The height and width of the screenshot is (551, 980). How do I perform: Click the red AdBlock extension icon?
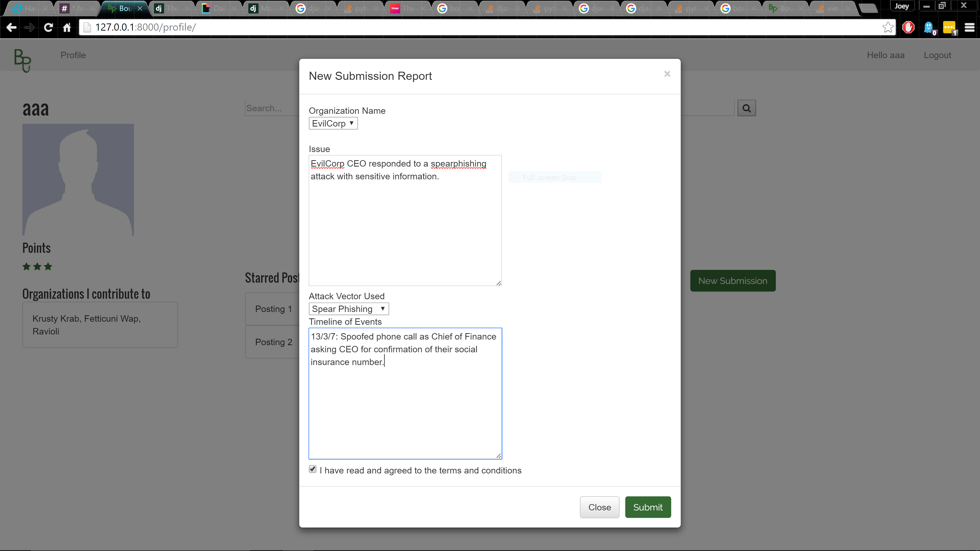pyautogui.click(x=909, y=27)
